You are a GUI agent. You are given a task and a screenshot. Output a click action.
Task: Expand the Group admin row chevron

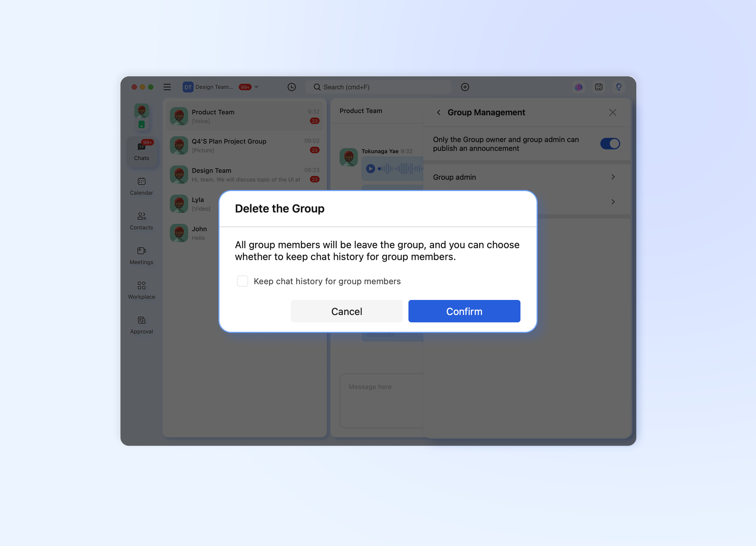point(613,177)
